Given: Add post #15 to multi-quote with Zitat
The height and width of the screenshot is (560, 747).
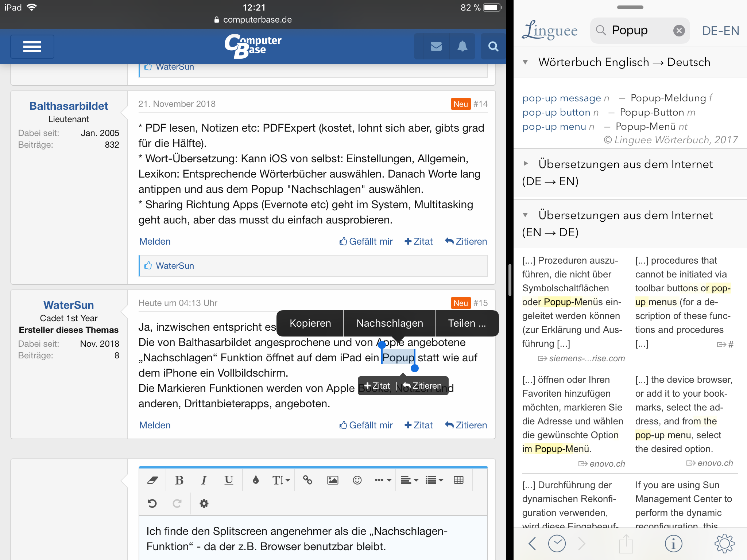Looking at the screenshot, I should [419, 425].
